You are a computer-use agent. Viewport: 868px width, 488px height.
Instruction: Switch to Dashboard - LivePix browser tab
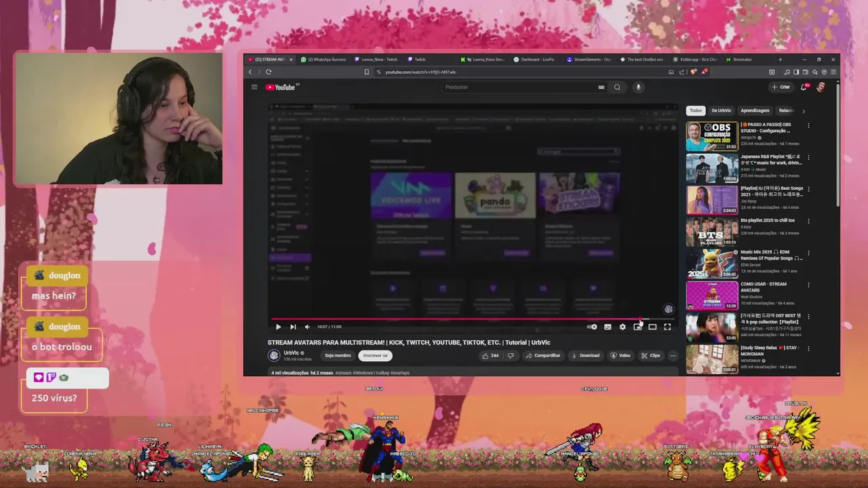(536, 60)
